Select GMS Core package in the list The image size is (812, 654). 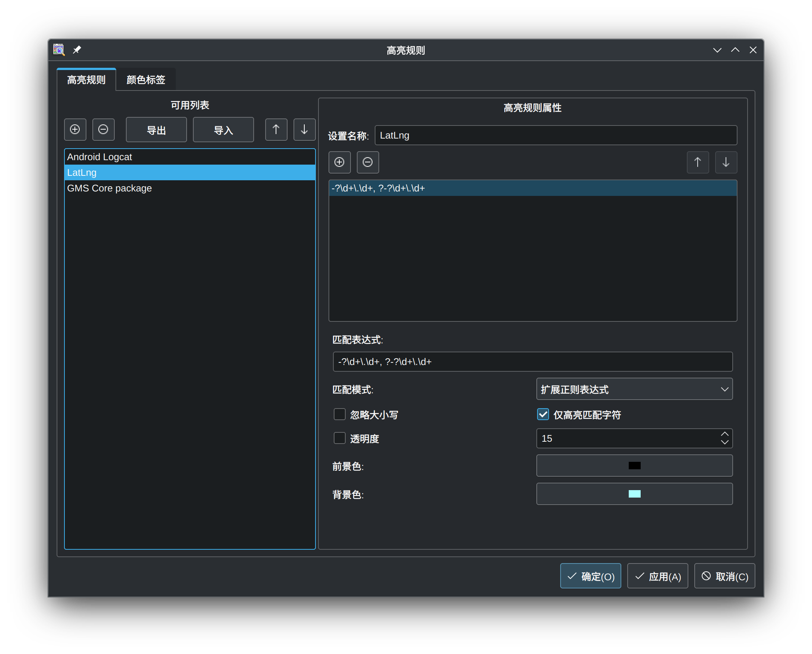190,188
